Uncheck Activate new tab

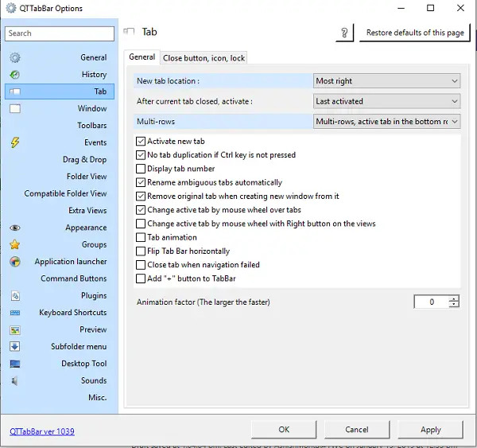(x=141, y=142)
